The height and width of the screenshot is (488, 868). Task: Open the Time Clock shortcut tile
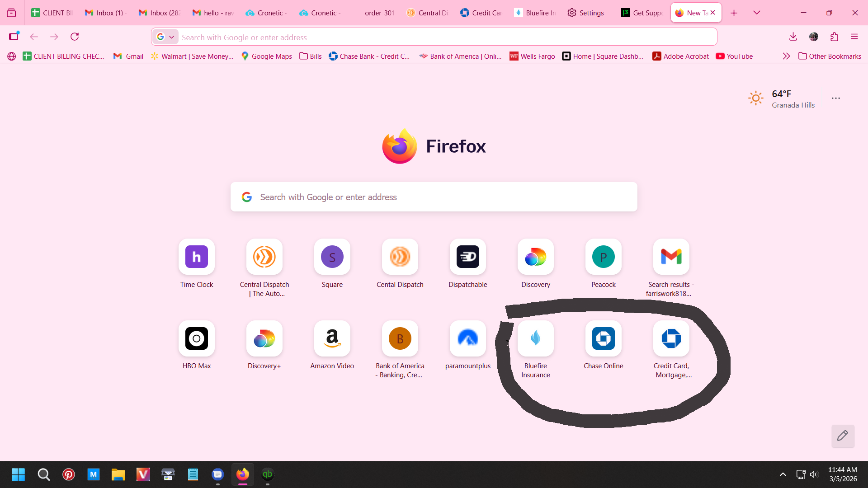click(x=197, y=257)
